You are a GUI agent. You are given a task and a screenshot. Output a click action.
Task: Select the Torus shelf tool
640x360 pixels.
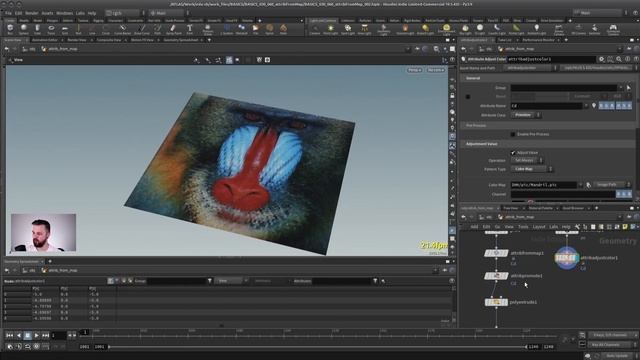(x=51, y=29)
